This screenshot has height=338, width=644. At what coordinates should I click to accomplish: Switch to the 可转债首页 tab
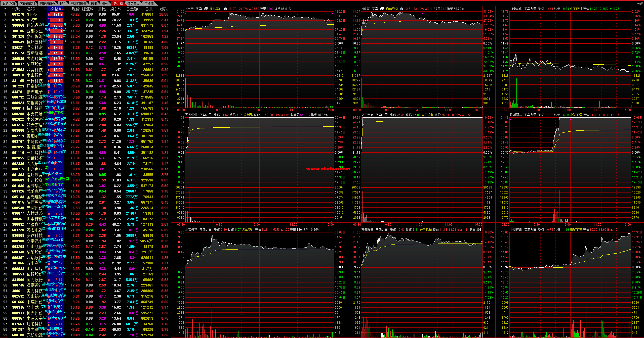(47, 4)
